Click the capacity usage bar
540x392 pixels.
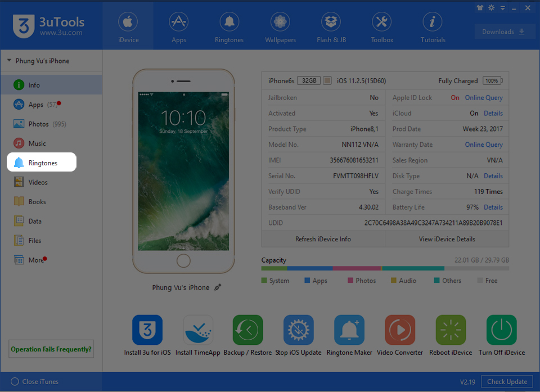385,268
